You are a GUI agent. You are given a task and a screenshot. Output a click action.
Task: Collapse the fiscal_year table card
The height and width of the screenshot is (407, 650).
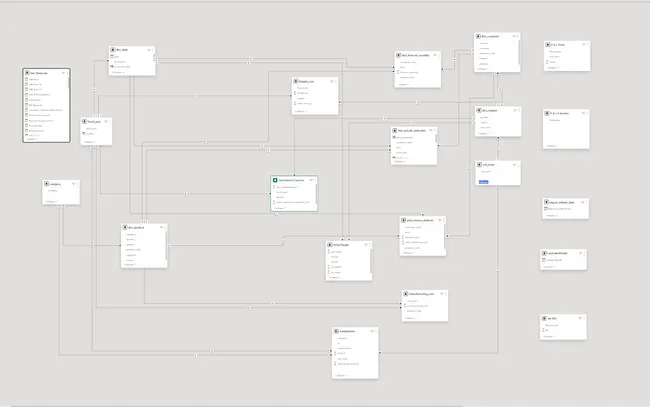pos(89,142)
